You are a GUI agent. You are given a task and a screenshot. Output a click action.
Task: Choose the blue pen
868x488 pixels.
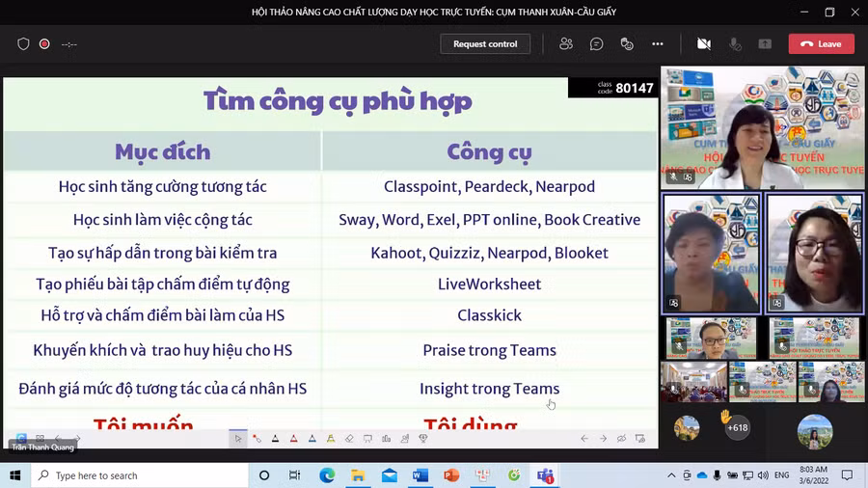(312, 438)
